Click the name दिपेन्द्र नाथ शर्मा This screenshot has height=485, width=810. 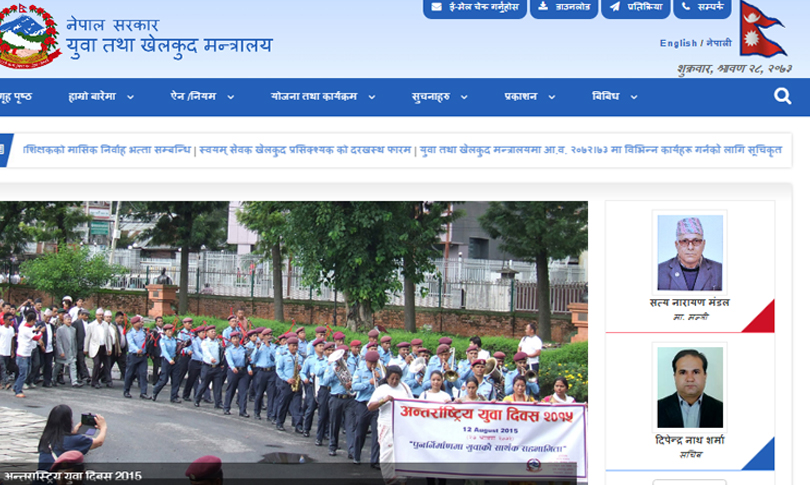coord(690,440)
